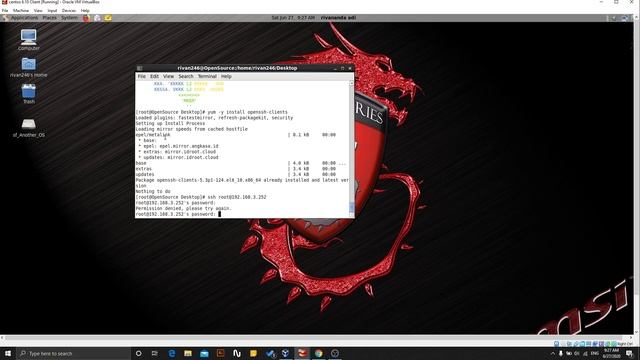Click the VirtualBox horizontal scrollbar
Screen dimensions: 640x360
316,338
